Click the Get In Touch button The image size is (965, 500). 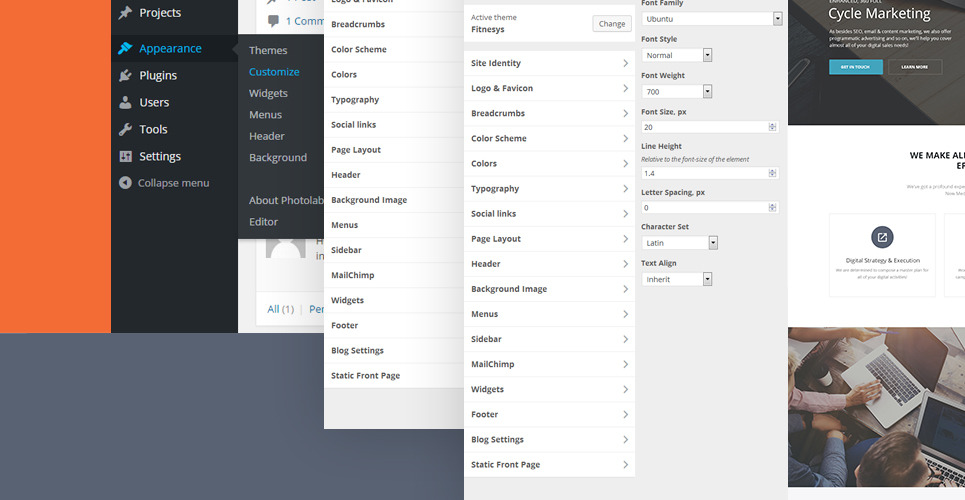click(x=855, y=67)
